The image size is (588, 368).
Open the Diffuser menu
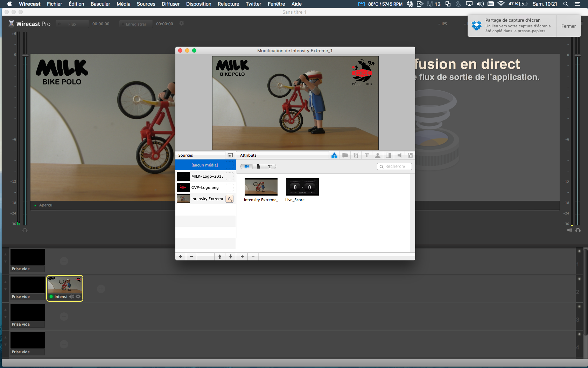[x=170, y=4]
